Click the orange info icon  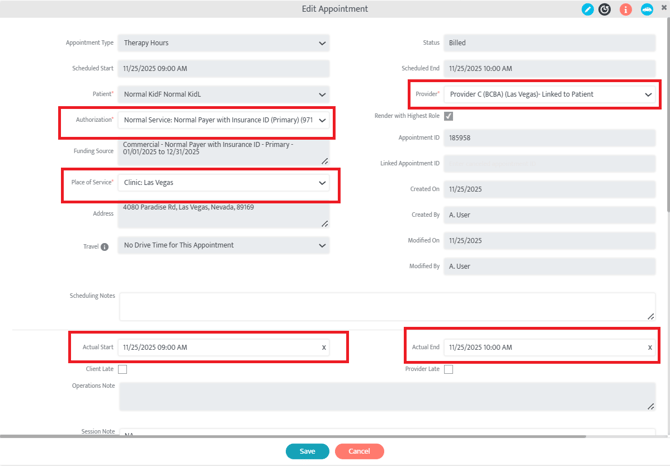coord(626,10)
